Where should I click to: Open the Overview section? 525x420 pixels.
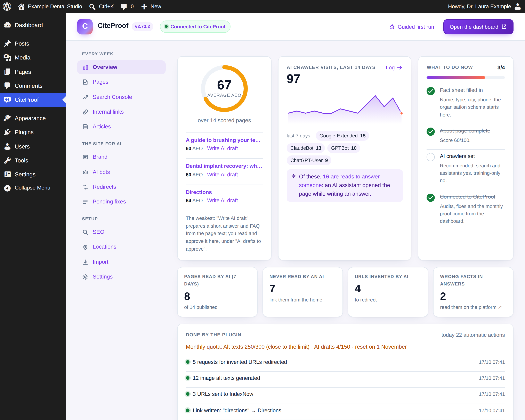pos(121,67)
